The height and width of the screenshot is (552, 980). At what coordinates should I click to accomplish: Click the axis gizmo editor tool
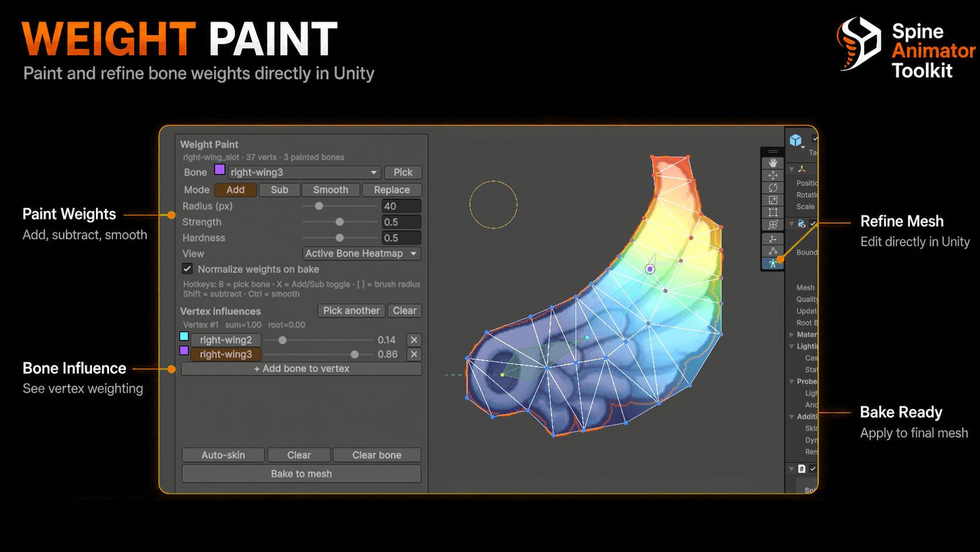(x=773, y=239)
